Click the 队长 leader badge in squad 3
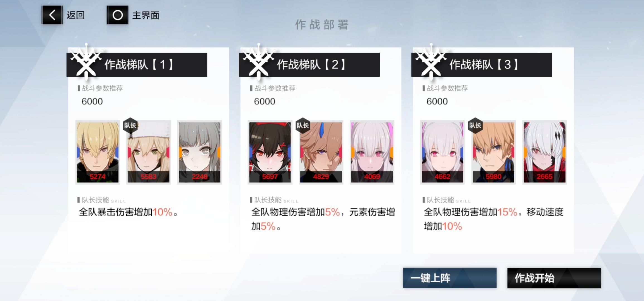This screenshot has height=301, width=644. click(475, 125)
